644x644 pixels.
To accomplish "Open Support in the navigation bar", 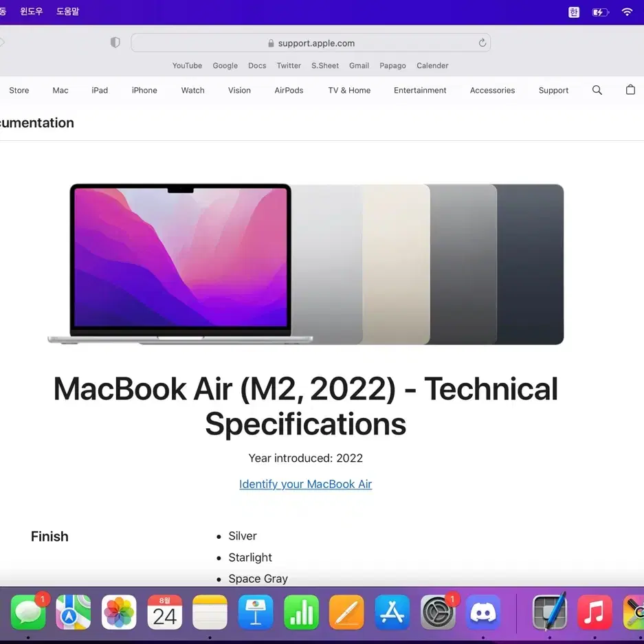I will (553, 90).
